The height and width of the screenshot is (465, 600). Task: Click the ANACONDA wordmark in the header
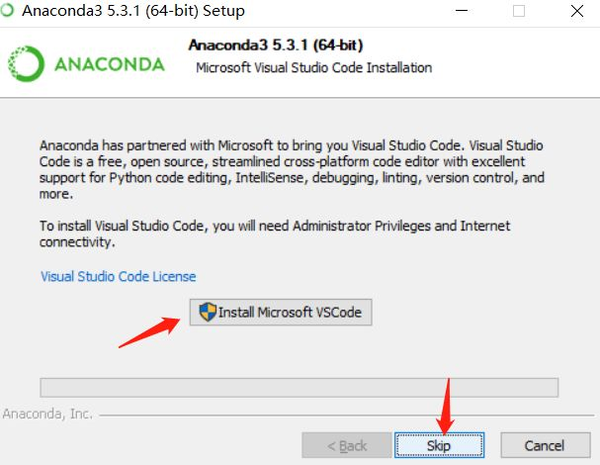[x=109, y=64]
